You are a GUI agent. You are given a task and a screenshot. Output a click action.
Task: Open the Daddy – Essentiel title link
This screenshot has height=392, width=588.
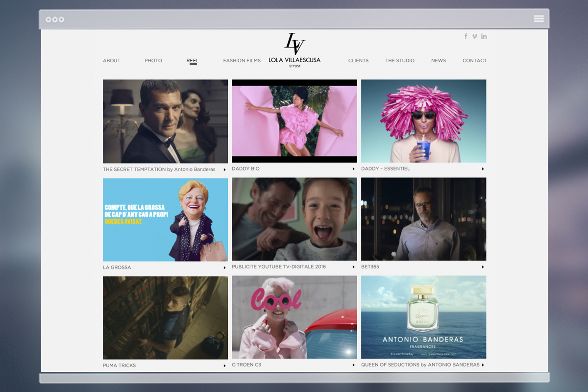click(x=386, y=169)
